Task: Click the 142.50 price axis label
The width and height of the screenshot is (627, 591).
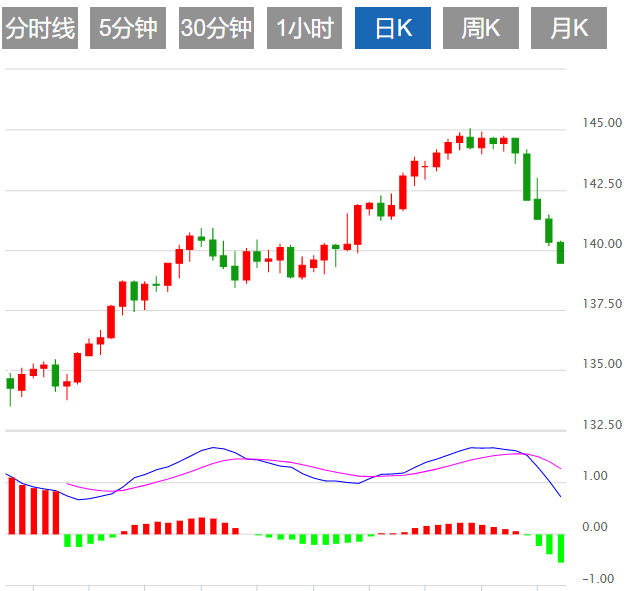Action: click(603, 184)
